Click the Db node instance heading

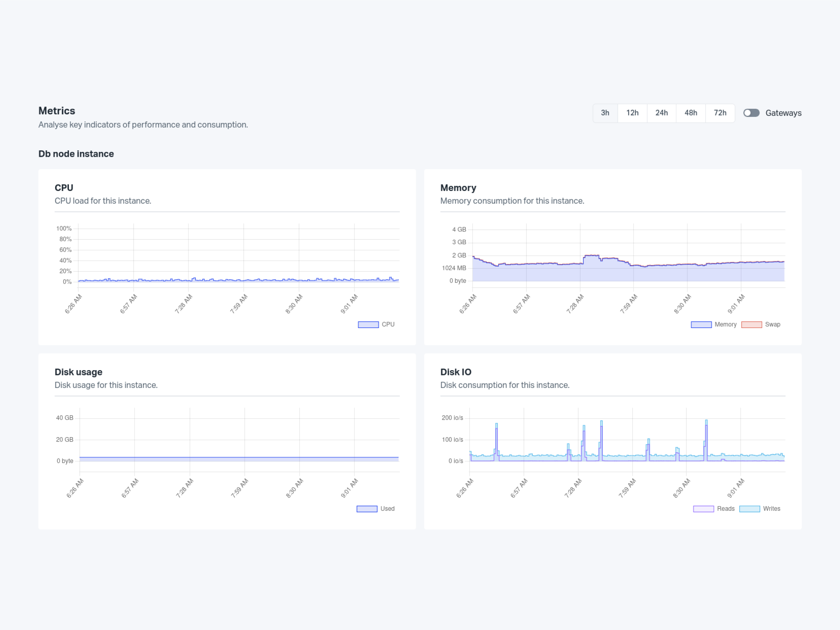click(x=76, y=154)
